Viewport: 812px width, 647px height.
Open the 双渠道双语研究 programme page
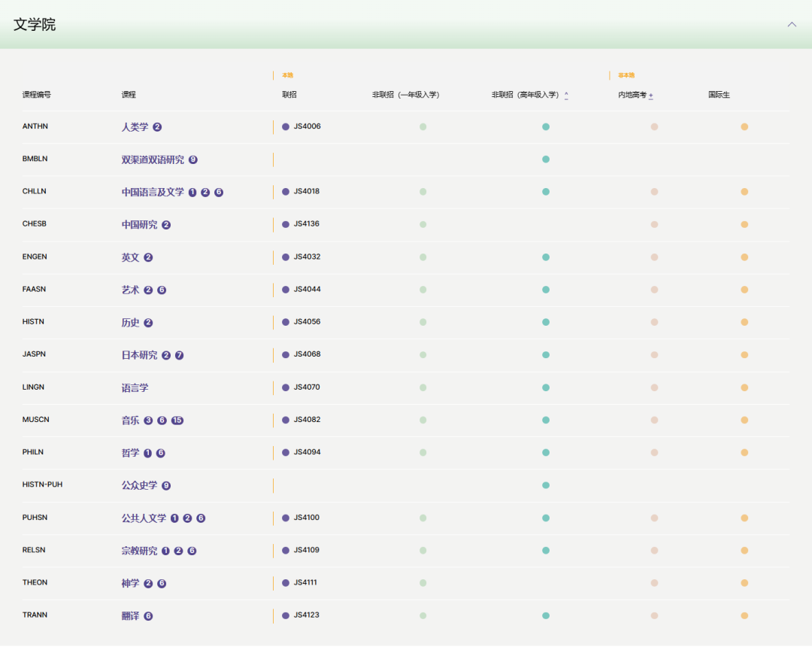tap(153, 159)
